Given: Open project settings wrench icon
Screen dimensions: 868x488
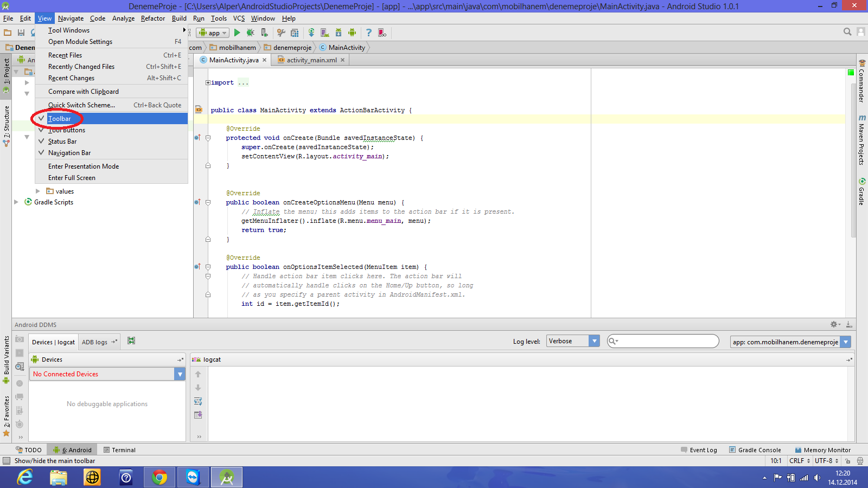Looking at the screenshot, I should pyautogui.click(x=281, y=33).
